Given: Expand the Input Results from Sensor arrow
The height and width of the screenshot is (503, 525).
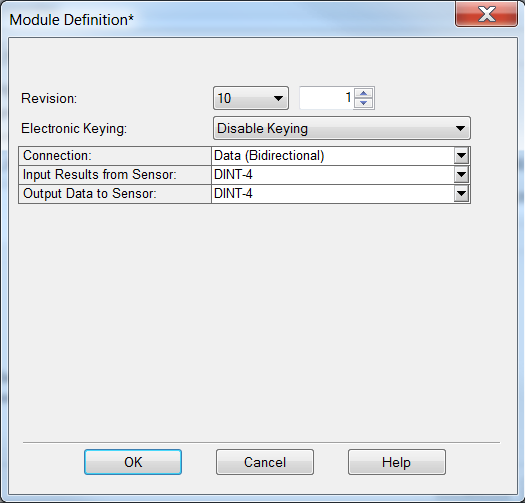Looking at the screenshot, I should click(461, 175).
